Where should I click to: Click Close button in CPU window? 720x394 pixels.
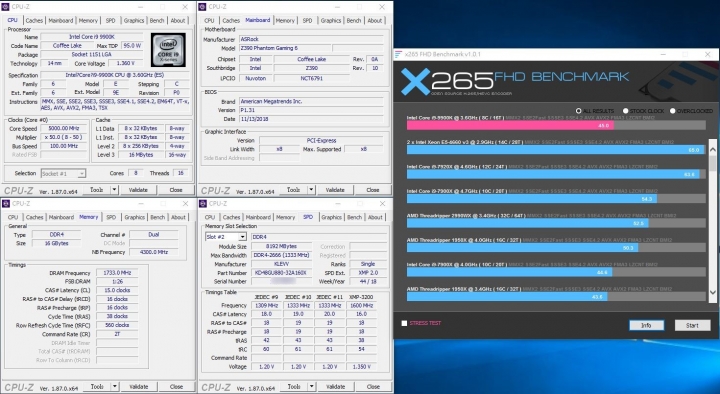[176, 190]
